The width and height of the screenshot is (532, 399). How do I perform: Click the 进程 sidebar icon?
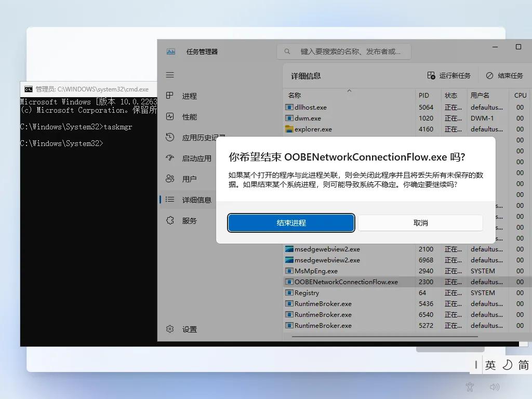(x=170, y=96)
